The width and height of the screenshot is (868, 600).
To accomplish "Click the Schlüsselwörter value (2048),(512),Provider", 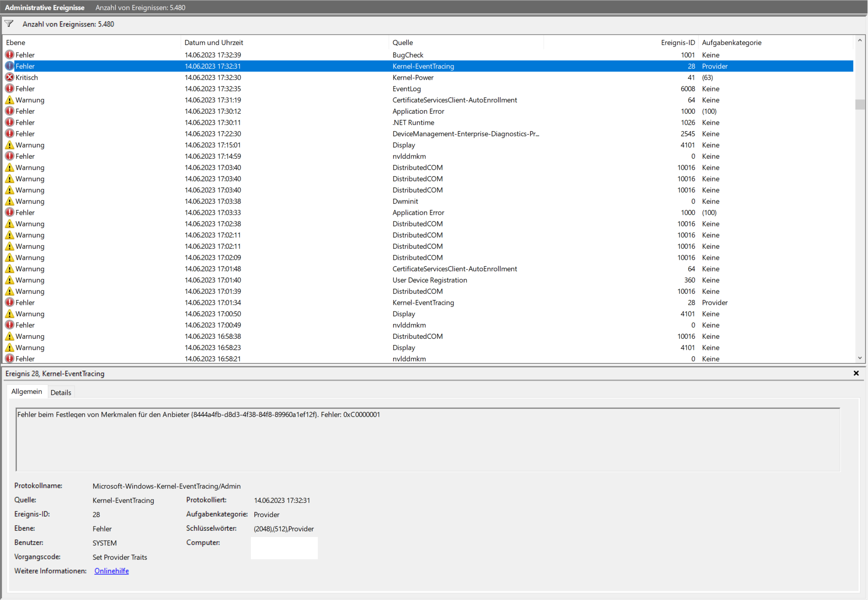I will [x=284, y=529].
